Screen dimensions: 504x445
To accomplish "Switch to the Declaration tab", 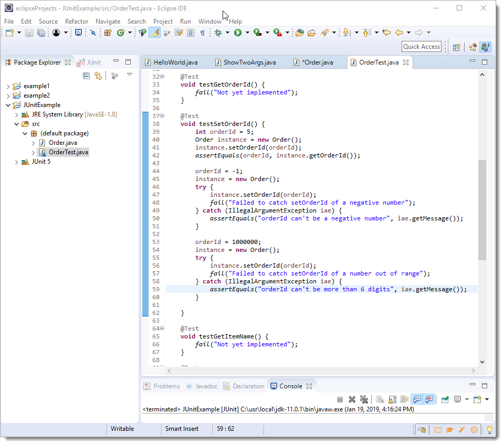I will pos(244,386).
